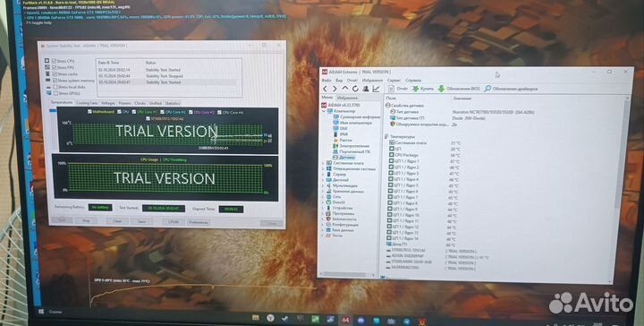Expand the Системная плата tree node

pyautogui.click(x=323, y=163)
